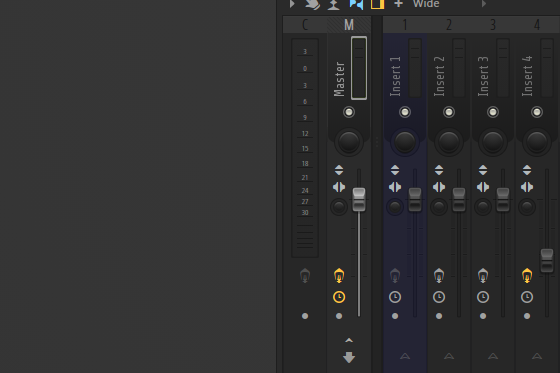
Task: Invert phase on Insert 1
Action: [395, 170]
